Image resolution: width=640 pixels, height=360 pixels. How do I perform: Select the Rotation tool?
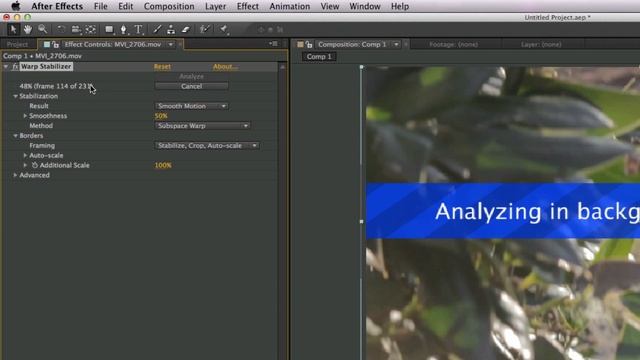point(61,29)
